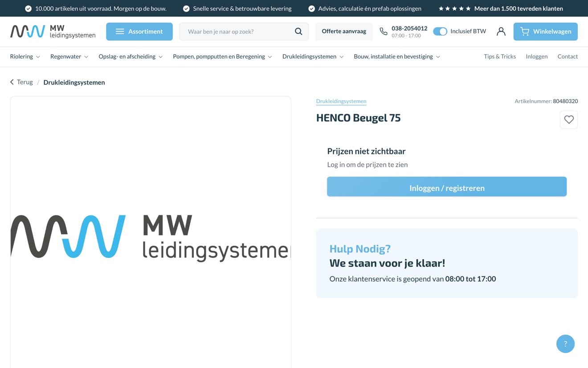
Task: Click the 'HENCO Beugel 75' product title
Action: 358,118
